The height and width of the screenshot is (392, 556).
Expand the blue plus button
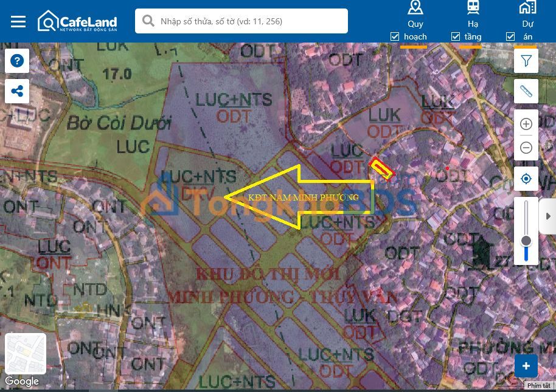coord(526,366)
